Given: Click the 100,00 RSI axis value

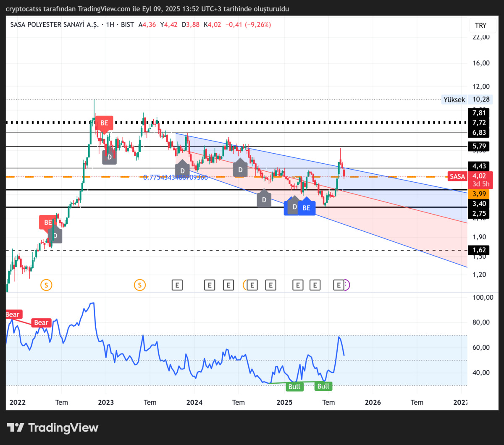Looking at the screenshot, I should tap(483, 297).
